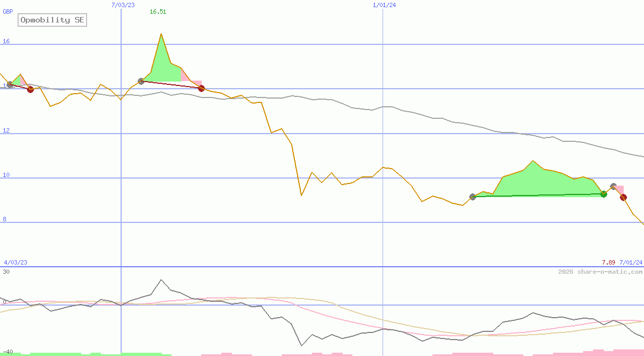Click the 12 price axis label
Image resolution: width=644 pixels, height=356 pixels.
point(6,131)
